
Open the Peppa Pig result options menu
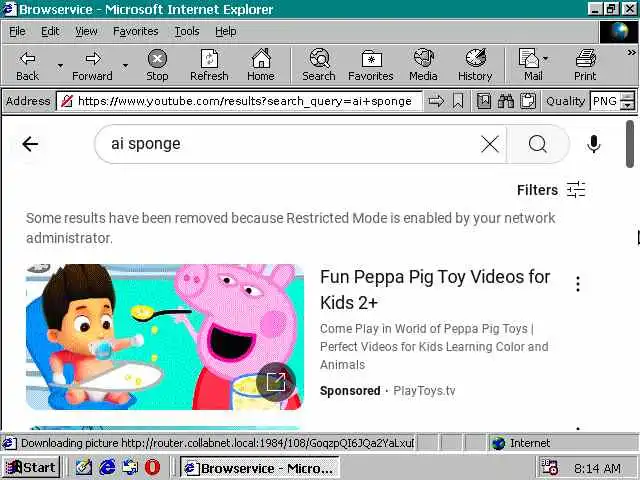[578, 284]
